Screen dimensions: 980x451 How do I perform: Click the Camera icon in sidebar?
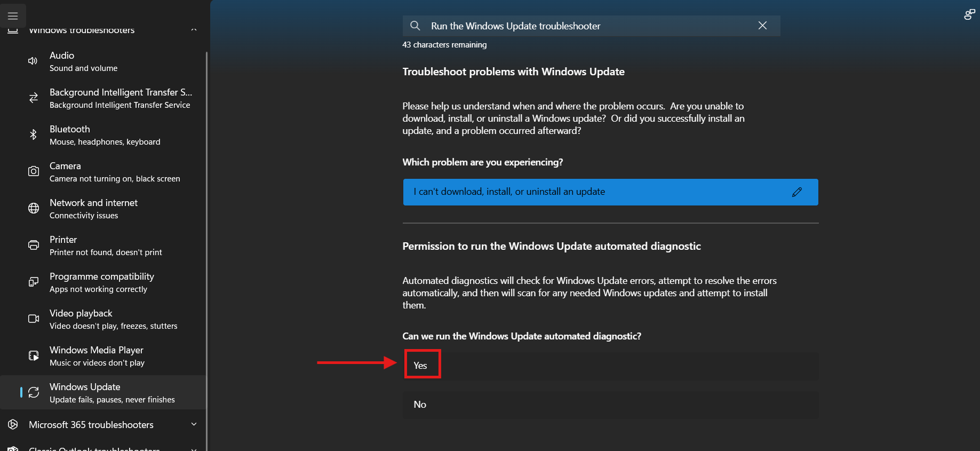point(33,171)
